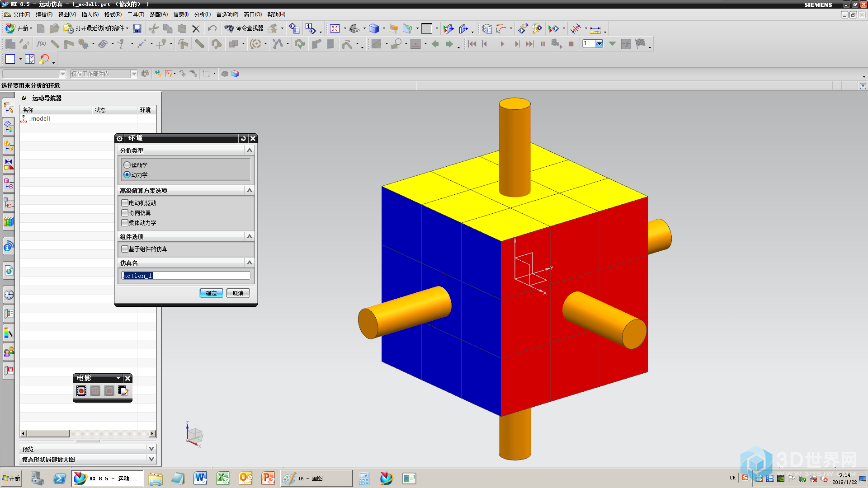Undo the last action
The width and height of the screenshot is (868, 488).
point(212,28)
